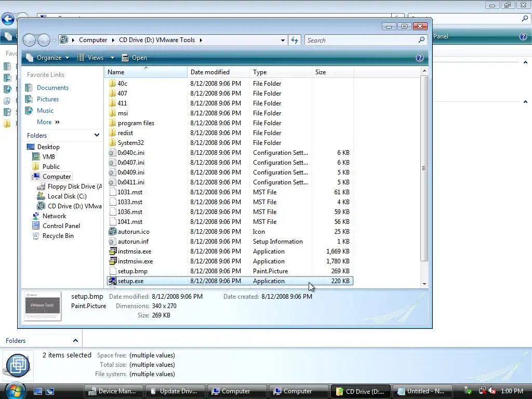Select the instmsia.exe installer icon

112,251
